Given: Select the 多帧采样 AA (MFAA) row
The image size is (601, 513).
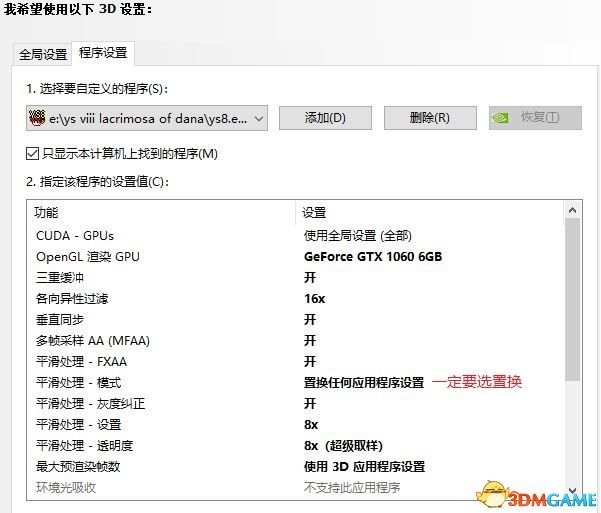Looking at the screenshot, I should (x=92, y=340).
